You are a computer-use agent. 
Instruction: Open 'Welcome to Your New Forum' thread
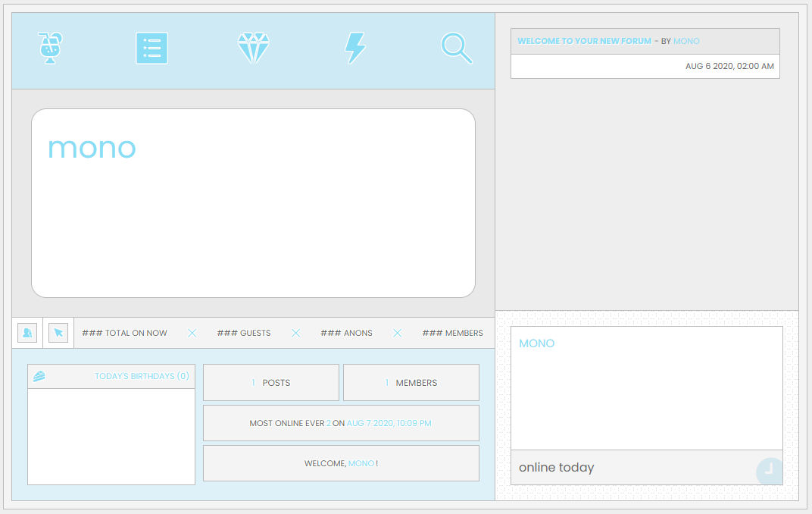point(585,41)
